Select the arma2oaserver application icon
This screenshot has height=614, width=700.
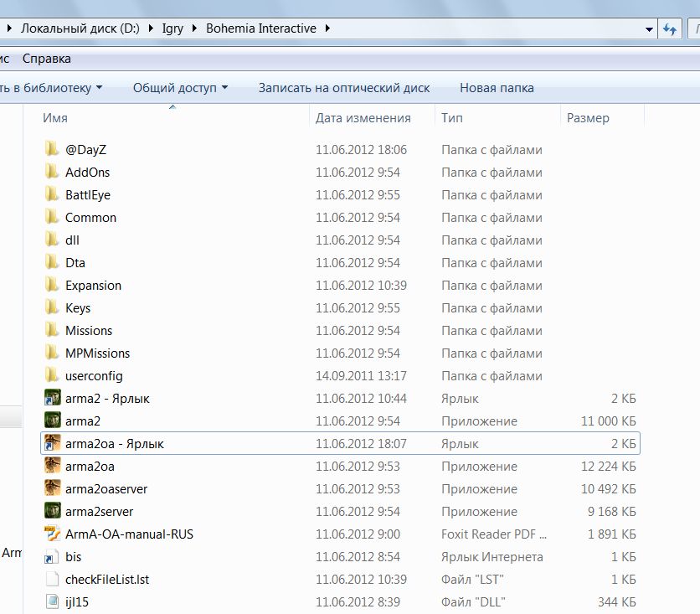(x=52, y=488)
